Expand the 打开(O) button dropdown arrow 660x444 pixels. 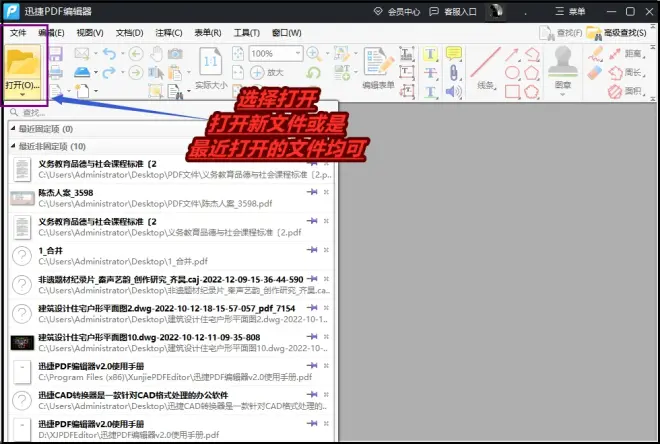click(x=22, y=94)
